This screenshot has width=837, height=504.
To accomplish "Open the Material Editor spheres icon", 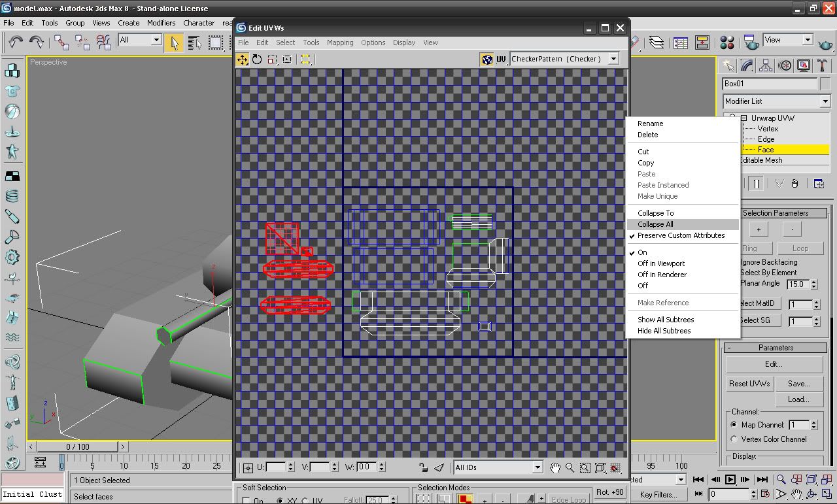I will (x=727, y=42).
